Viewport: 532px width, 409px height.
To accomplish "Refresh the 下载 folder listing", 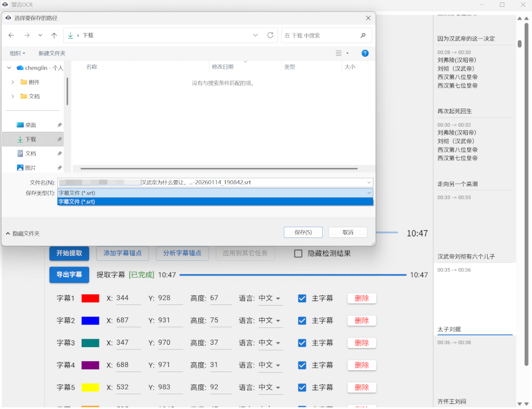I will click(x=271, y=35).
